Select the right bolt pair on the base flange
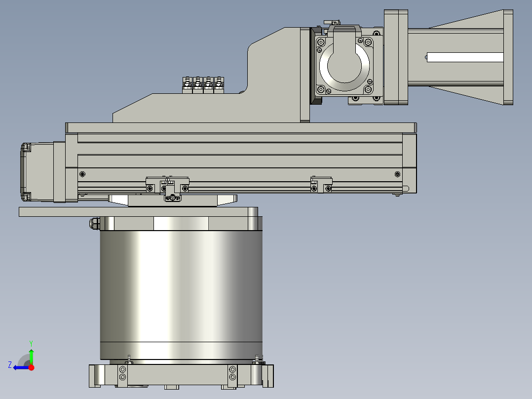The height and width of the screenshot is (399, 532). pyautogui.click(x=232, y=373)
